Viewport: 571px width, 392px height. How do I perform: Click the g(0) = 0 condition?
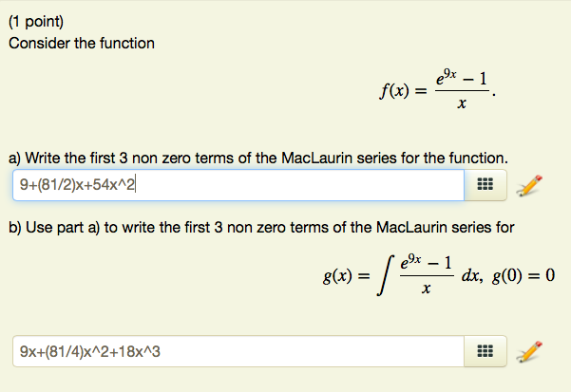click(523, 275)
